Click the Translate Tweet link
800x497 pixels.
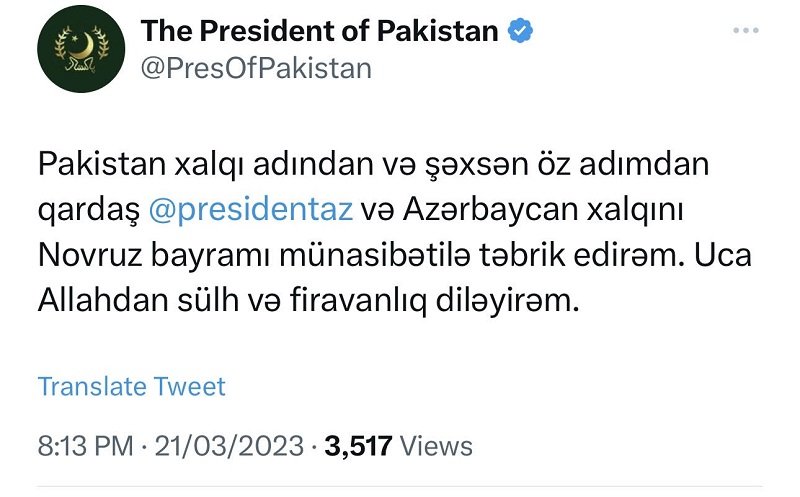tap(132, 386)
